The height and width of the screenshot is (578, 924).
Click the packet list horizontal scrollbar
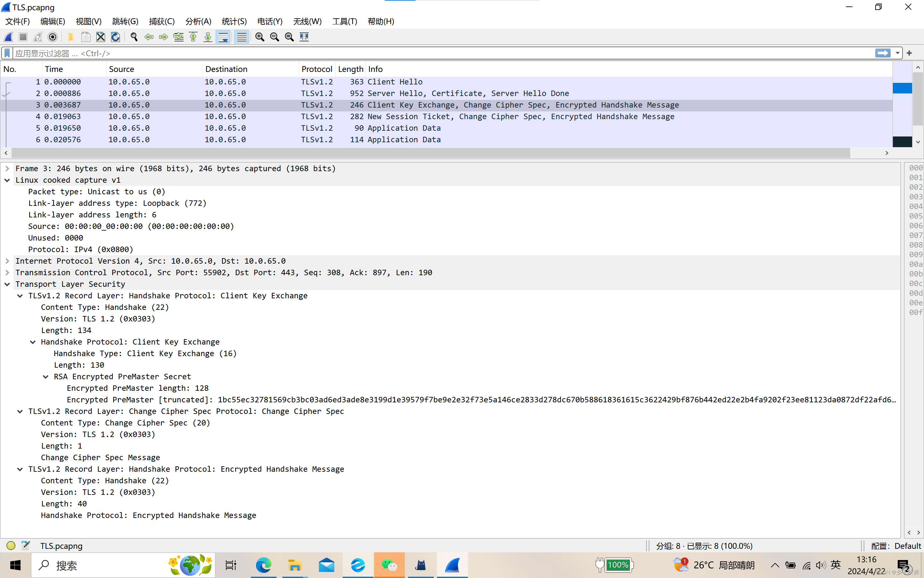(431, 153)
